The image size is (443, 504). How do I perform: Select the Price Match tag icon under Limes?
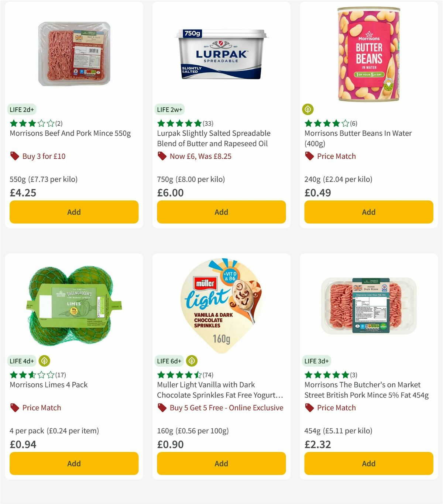[x=14, y=408]
